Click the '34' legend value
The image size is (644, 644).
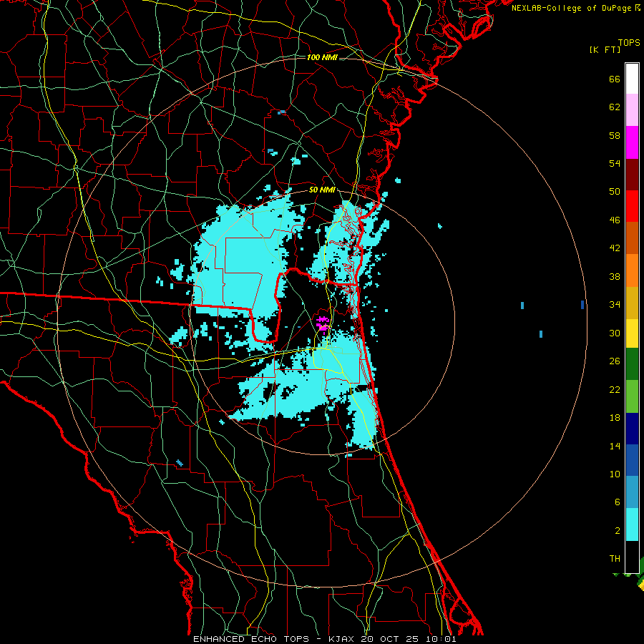tap(615, 304)
